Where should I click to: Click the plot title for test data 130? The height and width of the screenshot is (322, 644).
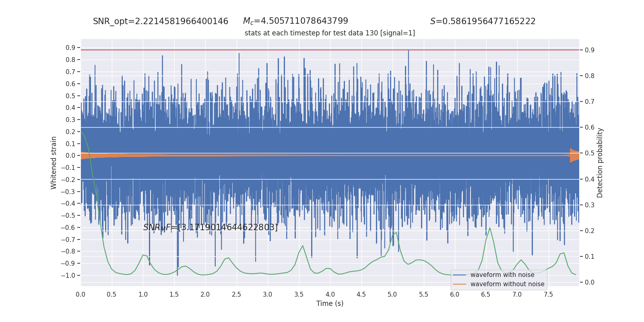click(x=330, y=33)
